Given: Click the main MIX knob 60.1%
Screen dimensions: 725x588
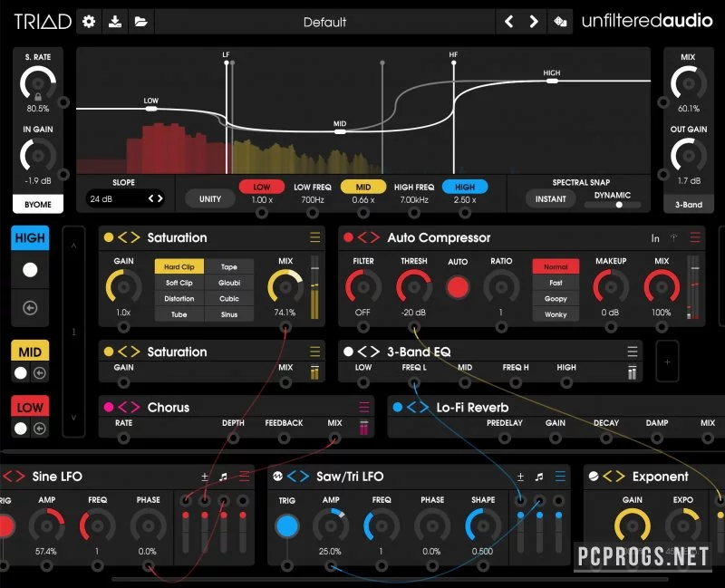Looking at the screenshot, I should [x=689, y=83].
